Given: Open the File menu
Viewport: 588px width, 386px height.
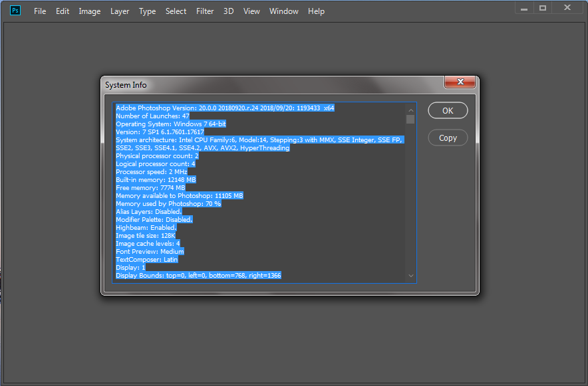Looking at the screenshot, I should [x=40, y=11].
